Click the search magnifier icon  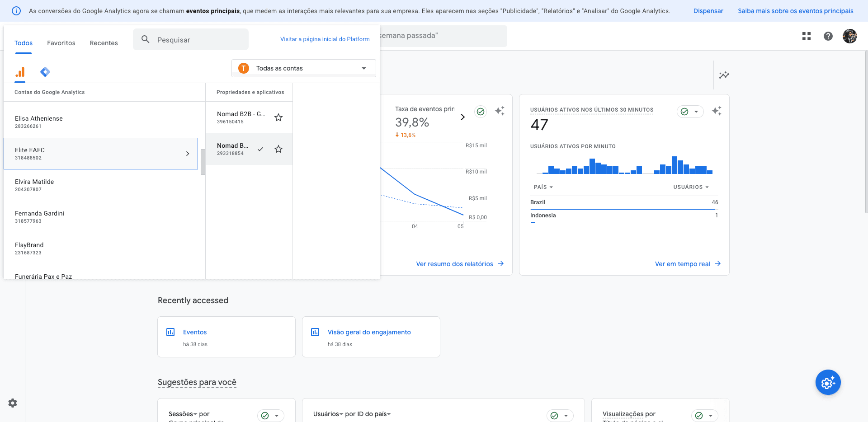[x=146, y=40]
